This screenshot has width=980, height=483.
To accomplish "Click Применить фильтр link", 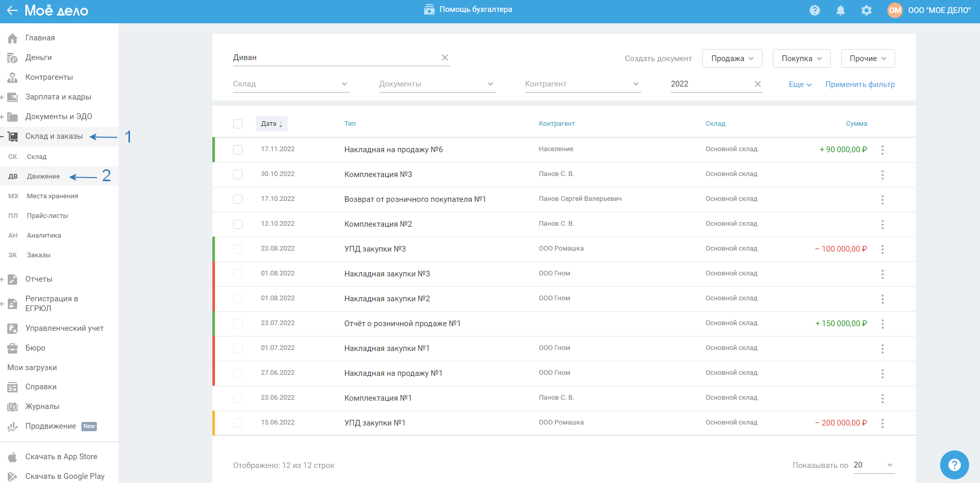I will [860, 84].
